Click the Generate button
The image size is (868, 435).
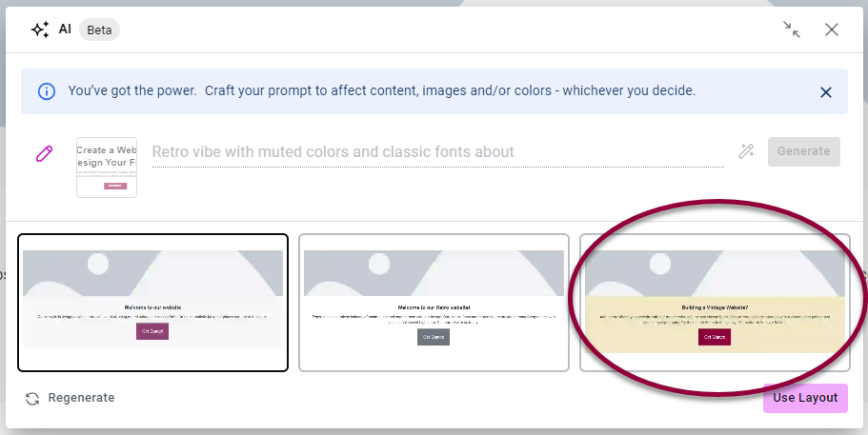[804, 151]
